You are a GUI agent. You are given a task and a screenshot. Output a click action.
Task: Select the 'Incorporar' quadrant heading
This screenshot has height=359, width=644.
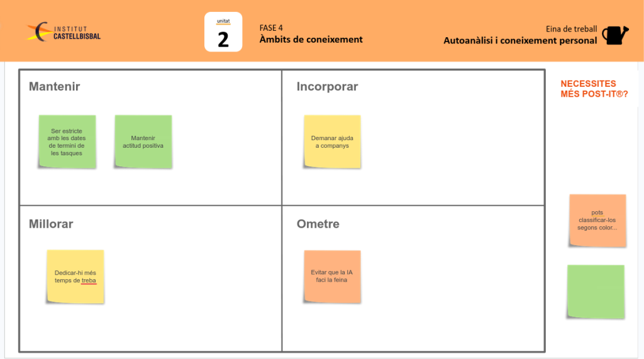327,87
